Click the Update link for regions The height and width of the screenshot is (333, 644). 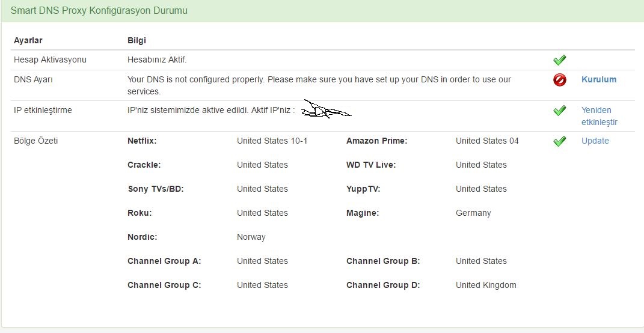(595, 141)
